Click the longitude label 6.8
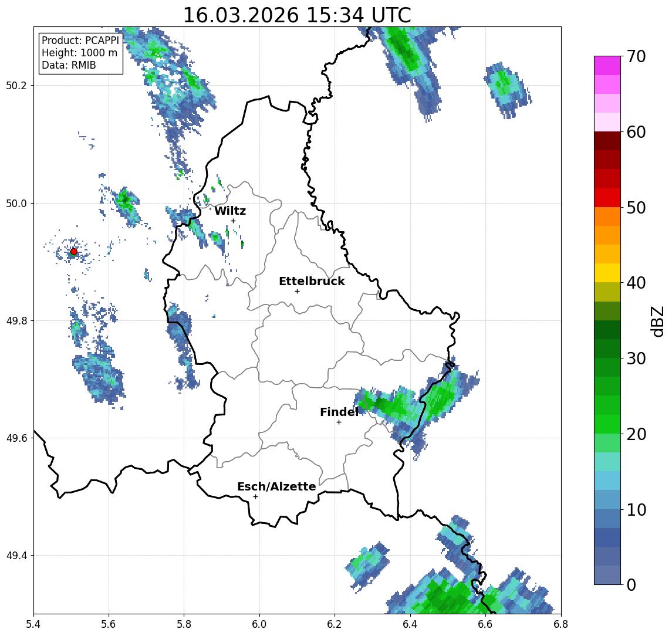The image size is (672, 636). click(561, 624)
